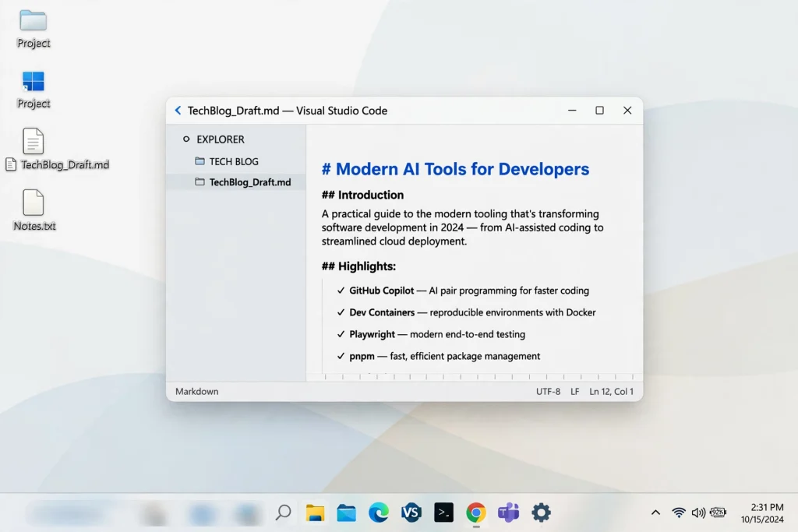Click the folder icon beside TECH BLOG
This screenshot has width=798, height=532.
pyautogui.click(x=200, y=161)
